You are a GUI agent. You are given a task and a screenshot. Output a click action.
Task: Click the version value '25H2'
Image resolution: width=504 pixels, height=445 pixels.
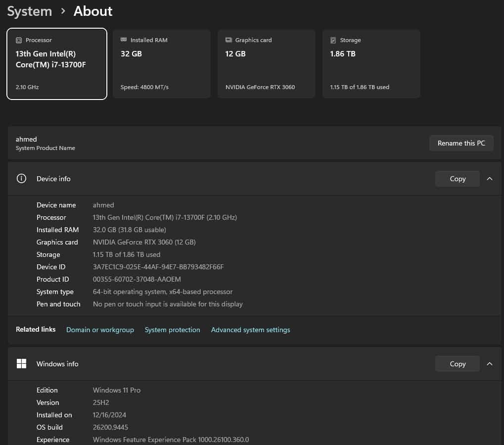(101, 402)
